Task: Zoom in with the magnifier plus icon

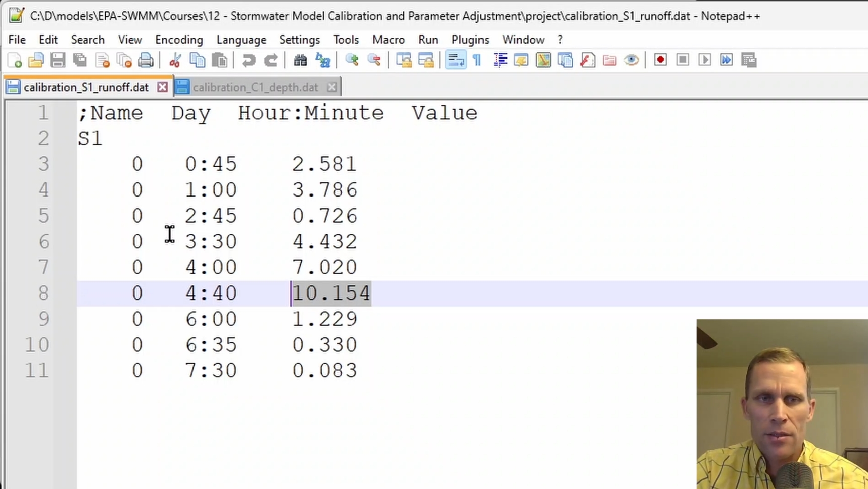Action: (352, 60)
